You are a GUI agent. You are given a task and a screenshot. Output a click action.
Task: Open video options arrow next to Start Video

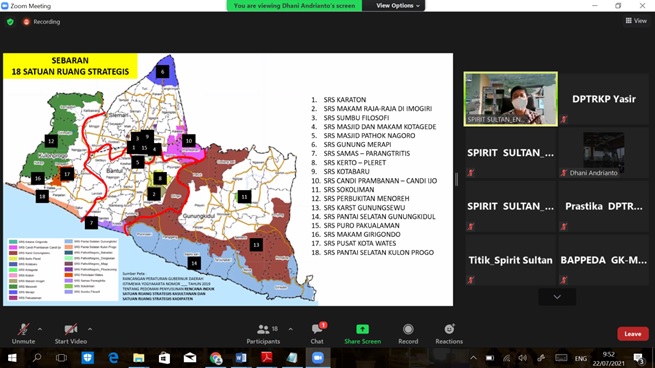click(90, 329)
